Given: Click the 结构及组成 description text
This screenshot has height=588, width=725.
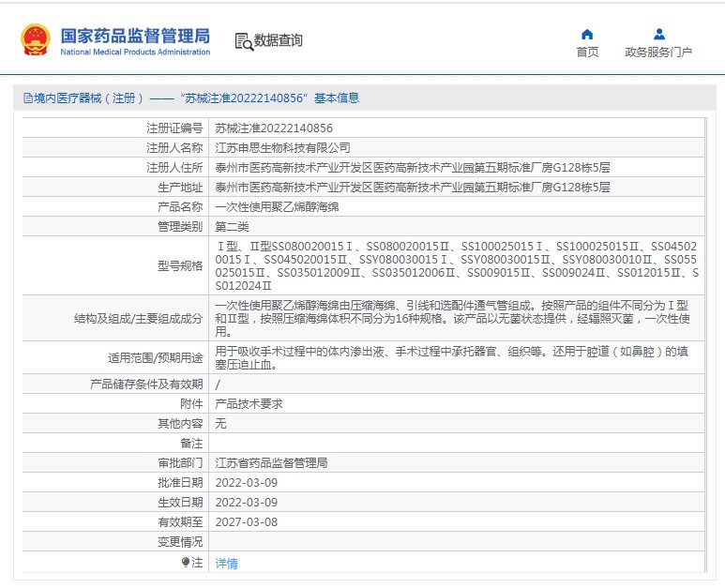Looking at the screenshot, I should (452, 318).
